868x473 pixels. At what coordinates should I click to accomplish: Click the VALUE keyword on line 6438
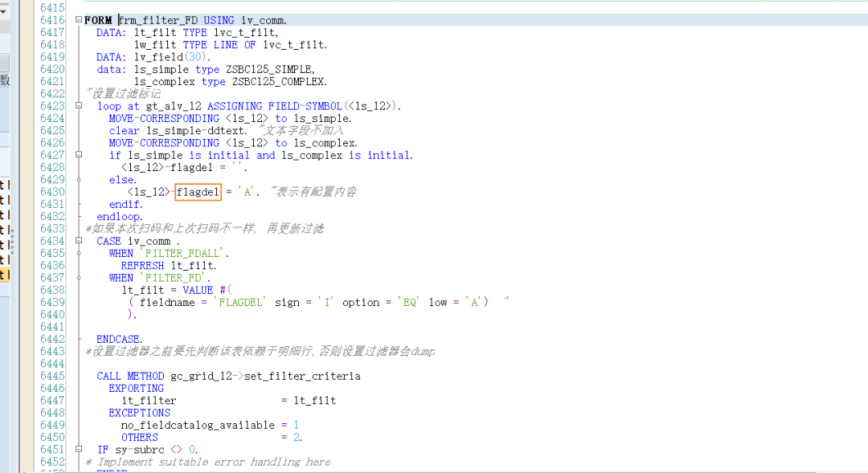click(x=199, y=290)
